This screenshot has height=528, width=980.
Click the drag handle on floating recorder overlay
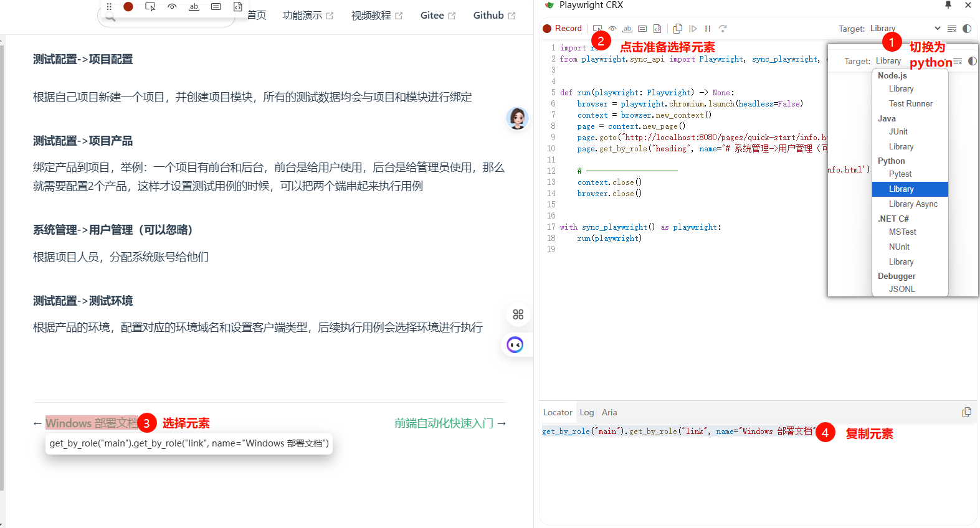(x=109, y=6)
